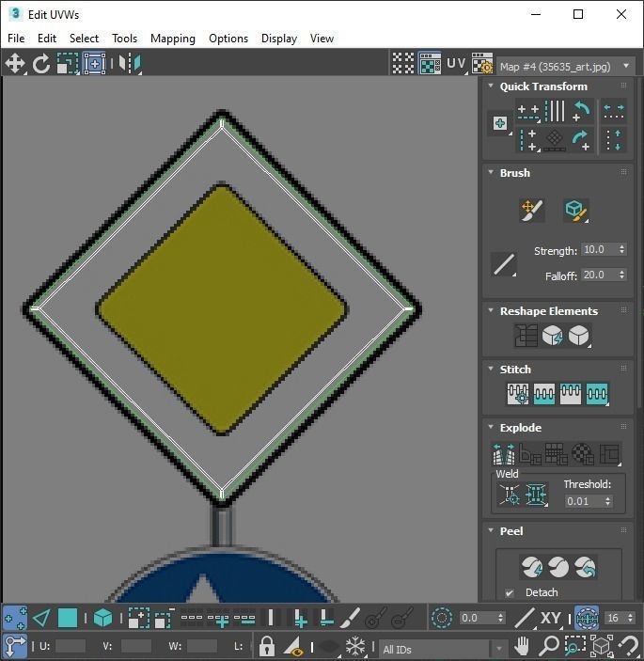Click the Strength value field
Image resolution: width=644 pixels, height=661 pixels.
[599, 249]
